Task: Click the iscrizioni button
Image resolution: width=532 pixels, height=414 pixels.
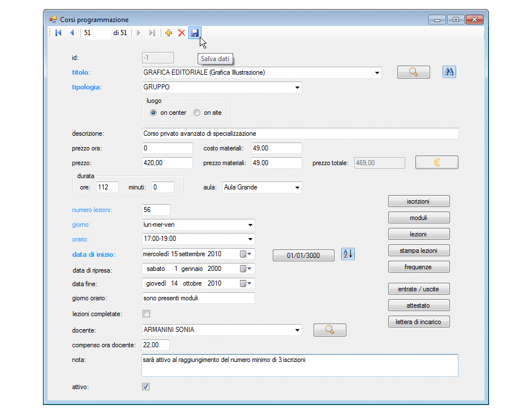Action: coord(419,201)
